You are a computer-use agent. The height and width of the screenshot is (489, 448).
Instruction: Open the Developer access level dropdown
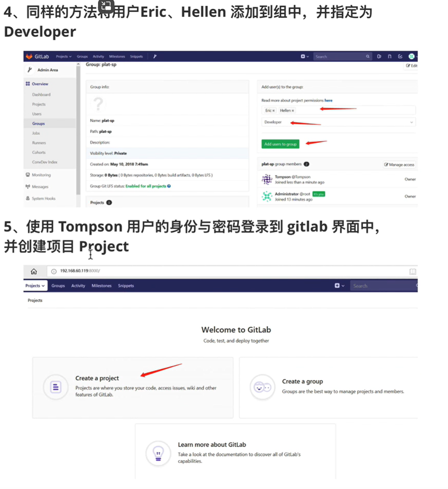pos(338,122)
